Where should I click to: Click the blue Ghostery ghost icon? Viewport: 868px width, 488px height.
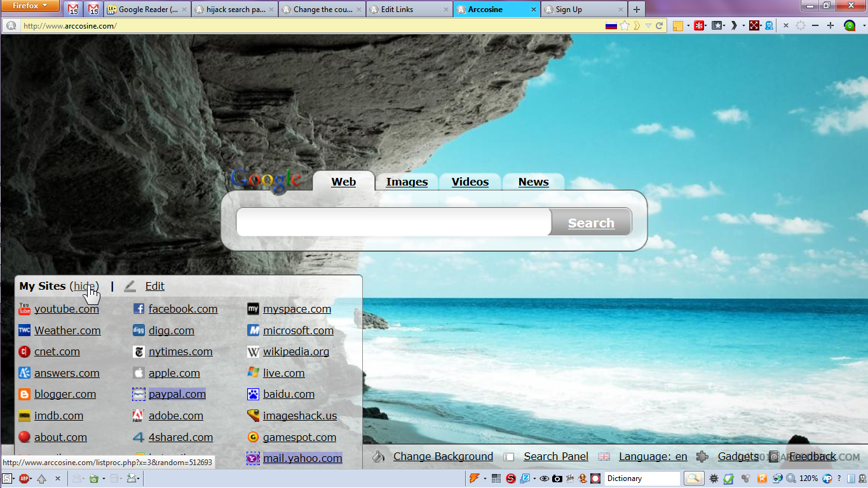(769, 26)
